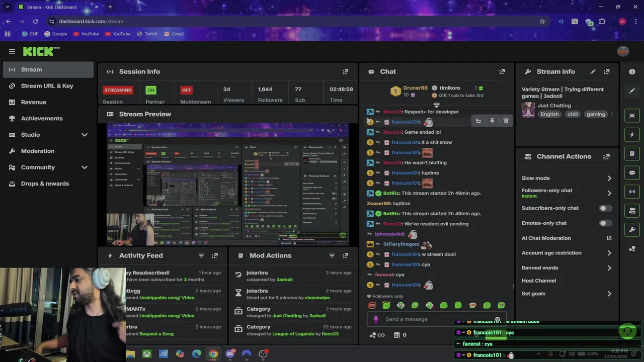Screen dimensions: 644x362
Task: Open the profile avatar menu
Action: tap(623, 51)
